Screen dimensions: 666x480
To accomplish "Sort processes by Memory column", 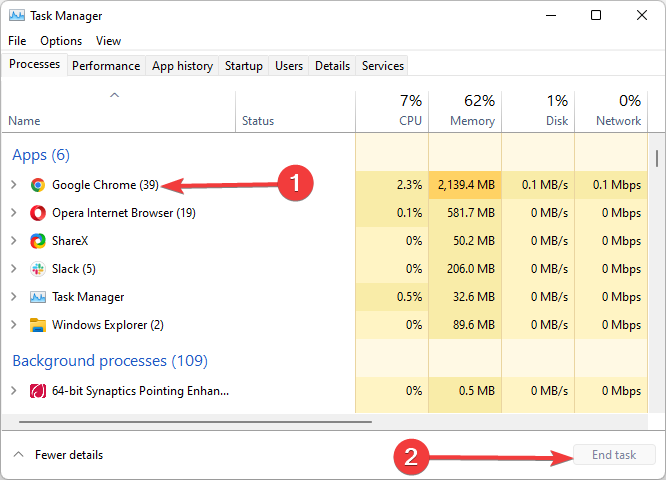I will pos(472,111).
